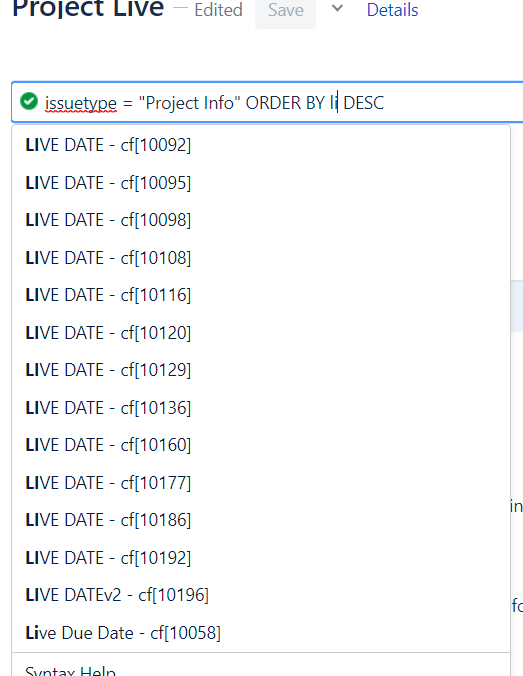Select suggestion LIVE DATE - cf[10098]

261,220
